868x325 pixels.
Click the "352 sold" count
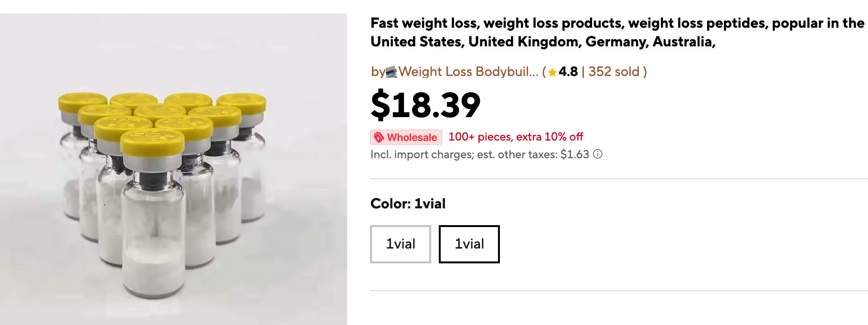point(614,72)
